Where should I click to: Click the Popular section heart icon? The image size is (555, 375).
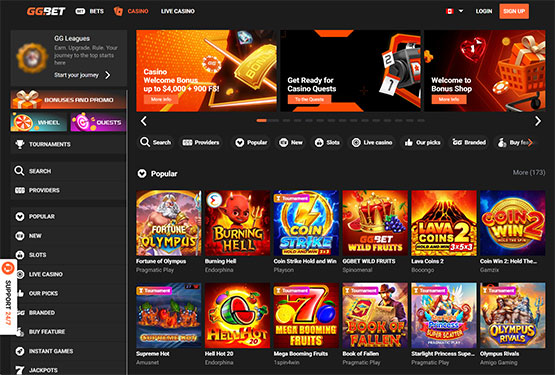142,174
